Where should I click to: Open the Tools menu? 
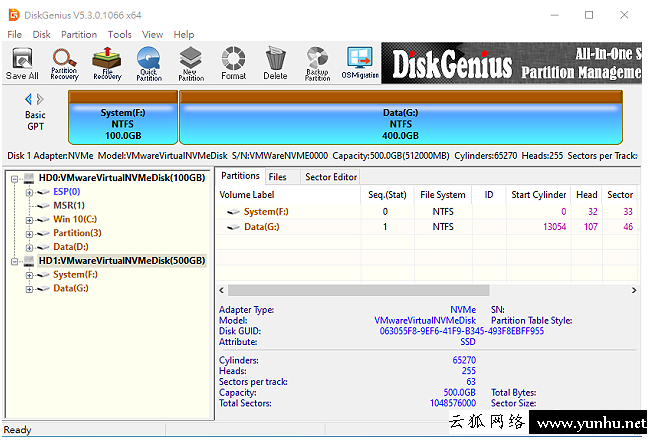(119, 34)
